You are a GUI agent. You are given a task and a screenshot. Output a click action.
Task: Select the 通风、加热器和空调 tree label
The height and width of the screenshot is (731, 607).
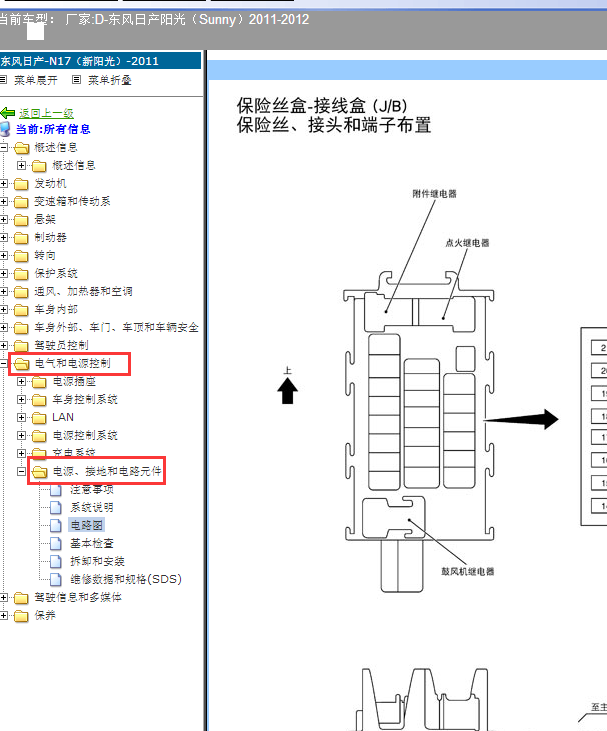(83, 291)
